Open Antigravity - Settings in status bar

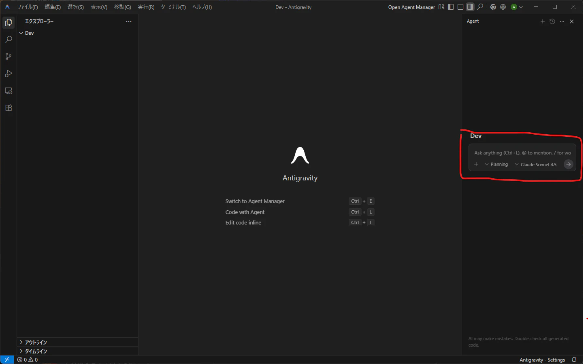tap(542, 360)
